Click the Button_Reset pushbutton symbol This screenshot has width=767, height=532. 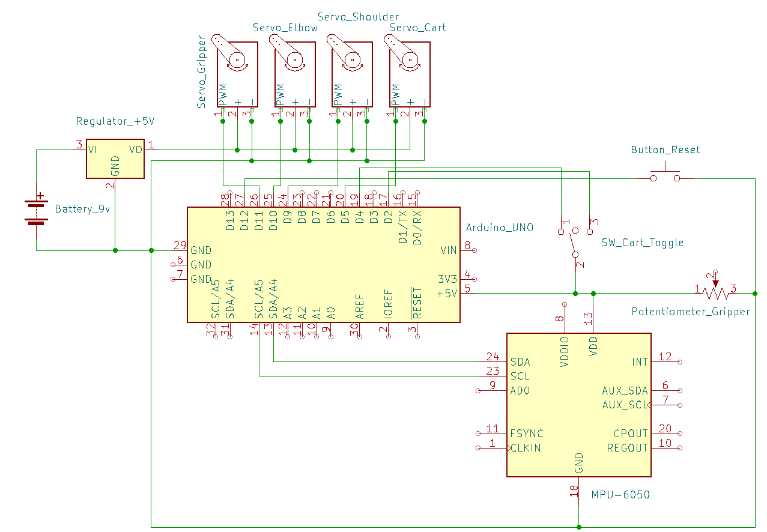point(665,175)
